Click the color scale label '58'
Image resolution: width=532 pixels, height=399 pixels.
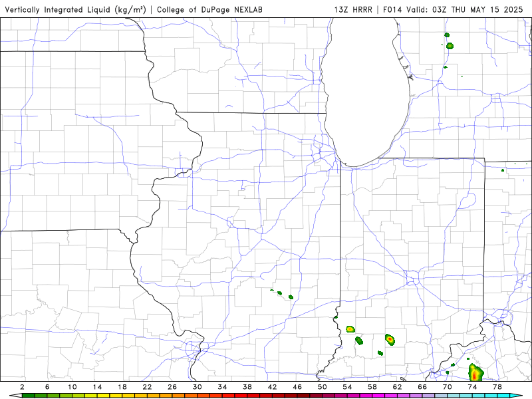coord(372,387)
